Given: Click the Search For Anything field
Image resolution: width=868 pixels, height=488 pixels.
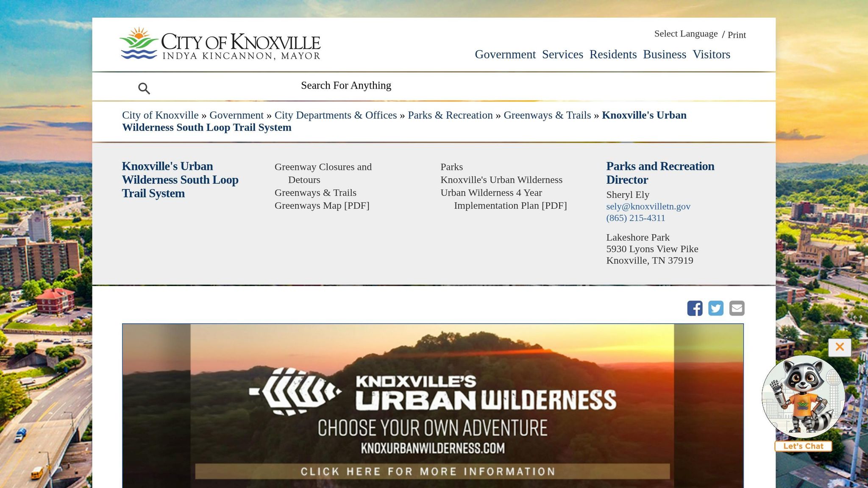Looking at the screenshot, I should pos(345,85).
